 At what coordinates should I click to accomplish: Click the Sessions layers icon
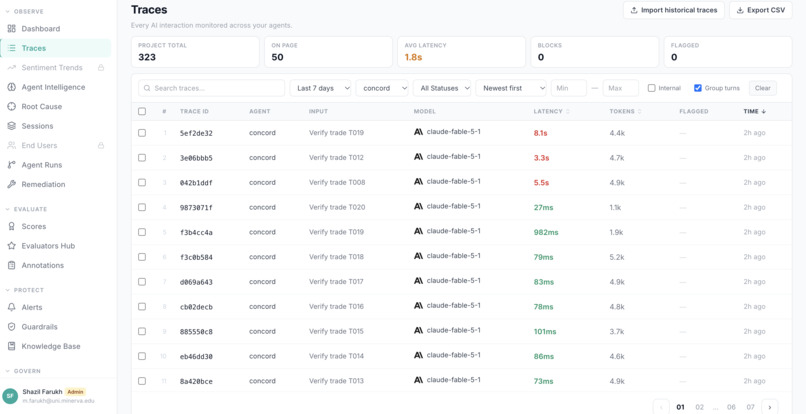11,126
